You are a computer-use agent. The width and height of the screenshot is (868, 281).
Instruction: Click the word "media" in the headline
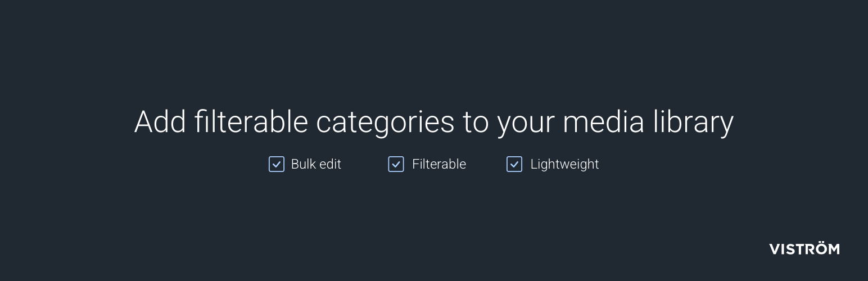point(603,122)
